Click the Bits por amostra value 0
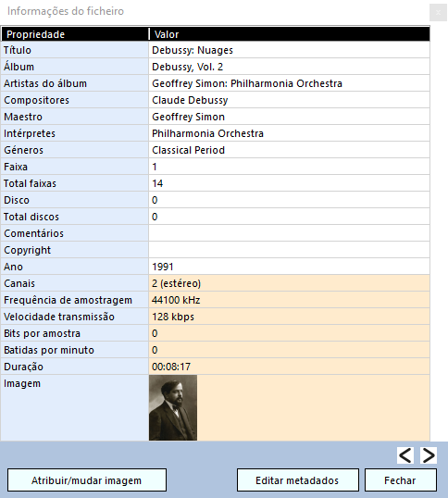 [155, 333]
